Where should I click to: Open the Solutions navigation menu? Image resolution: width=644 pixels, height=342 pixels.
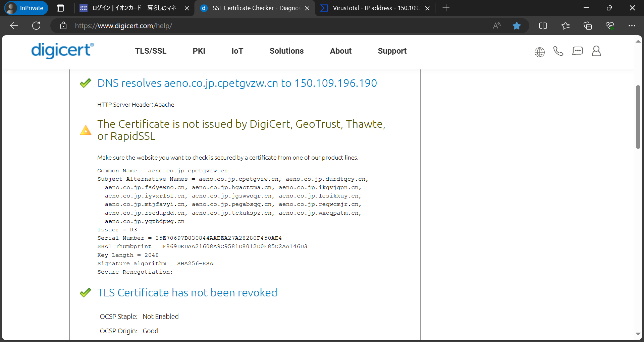[286, 51]
